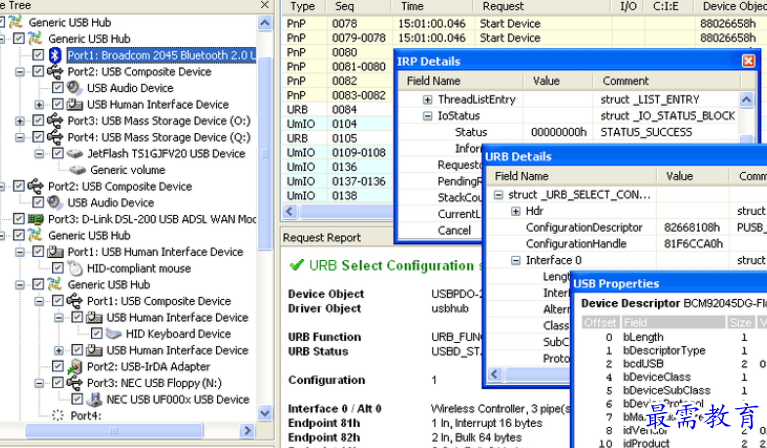Screen dimensions: 767x448
Task: Click the drive icon beside Generic volume
Action: coord(78,170)
